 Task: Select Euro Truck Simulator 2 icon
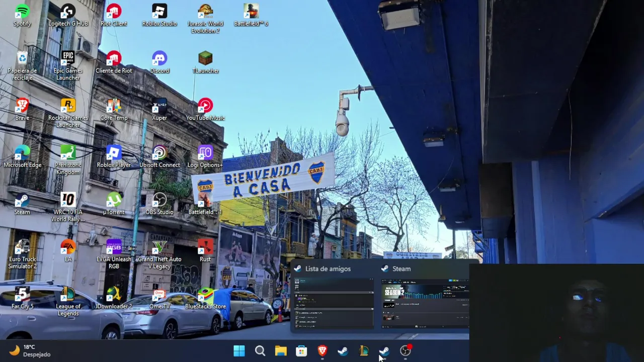coord(22,255)
